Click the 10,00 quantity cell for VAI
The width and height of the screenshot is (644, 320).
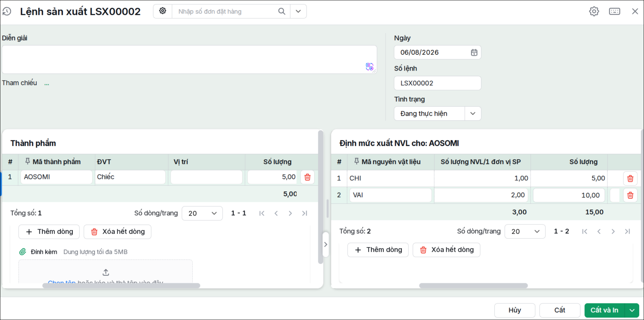[569, 195]
